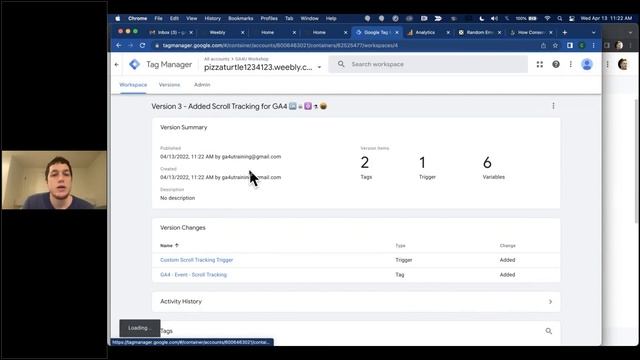Open the Chrome tab search dropdown
Viewport: 640px width, 360px height.
pos(593,32)
